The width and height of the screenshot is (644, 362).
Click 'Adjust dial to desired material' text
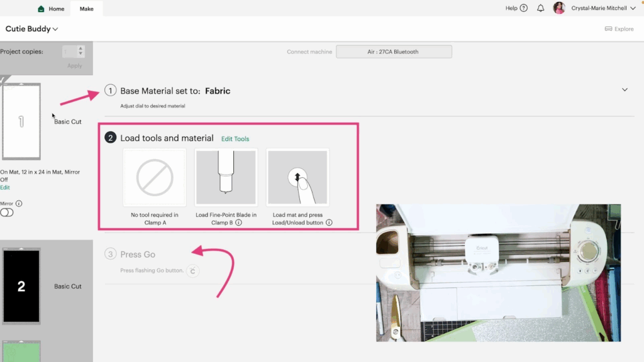(152, 106)
